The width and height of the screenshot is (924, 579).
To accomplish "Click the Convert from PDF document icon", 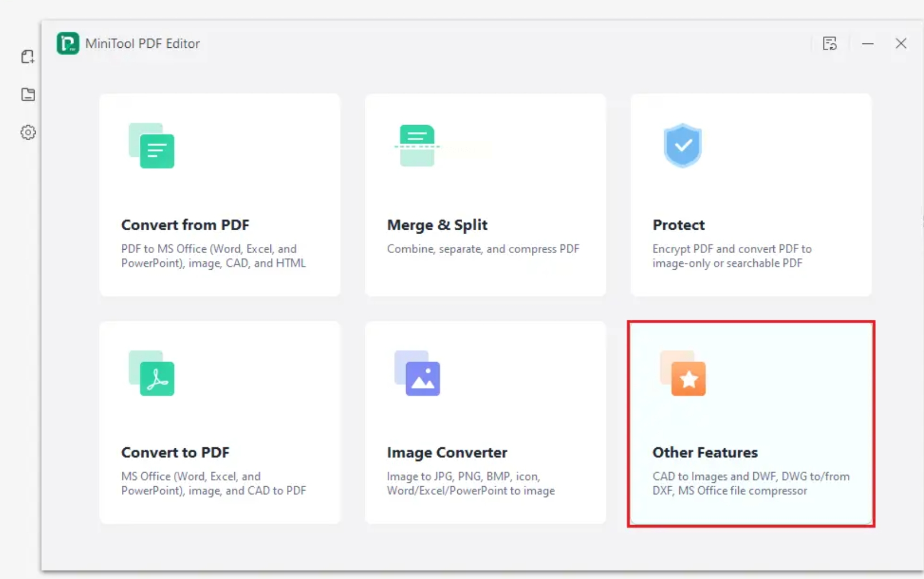I will [151, 146].
